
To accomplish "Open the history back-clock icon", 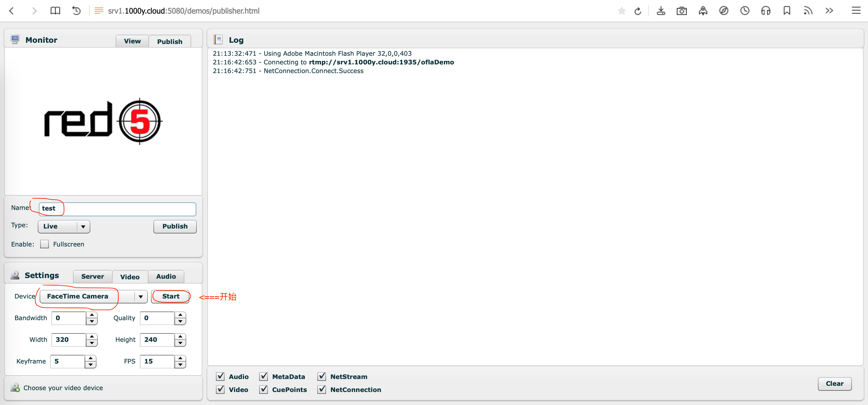I will 76,11.
